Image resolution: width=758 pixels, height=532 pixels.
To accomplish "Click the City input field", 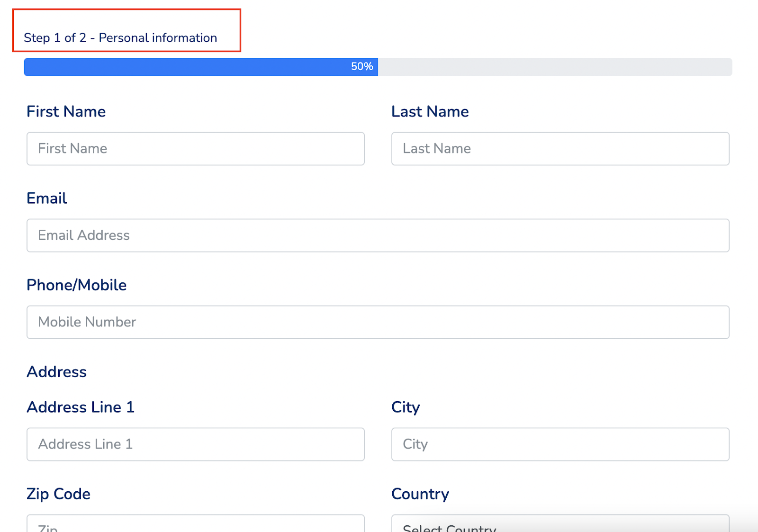I will (x=560, y=444).
